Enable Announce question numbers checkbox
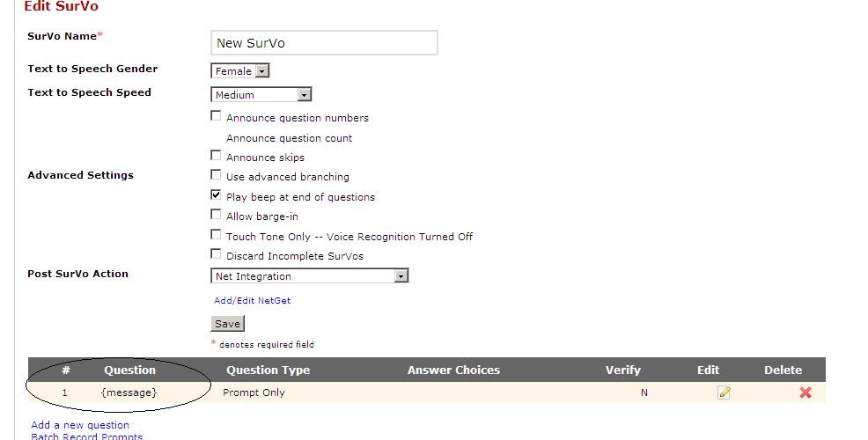 [217, 116]
